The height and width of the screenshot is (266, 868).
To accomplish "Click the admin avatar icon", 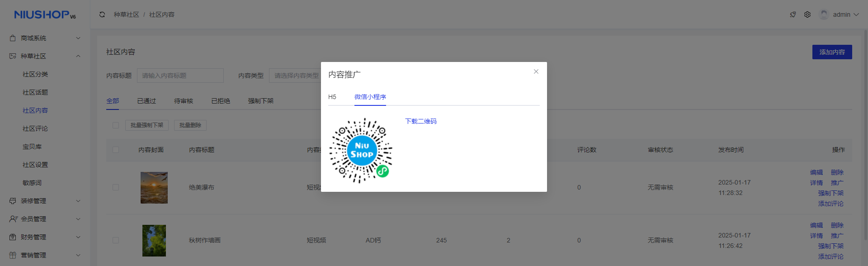I will pyautogui.click(x=824, y=14).
